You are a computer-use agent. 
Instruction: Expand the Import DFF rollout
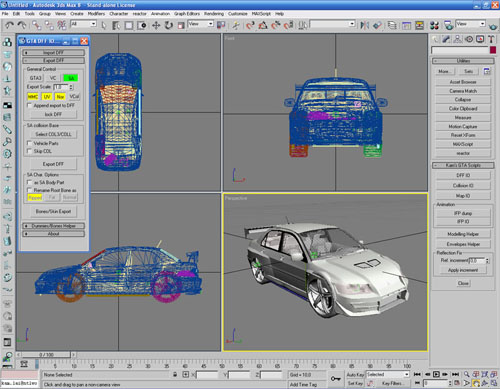[53, 53]
